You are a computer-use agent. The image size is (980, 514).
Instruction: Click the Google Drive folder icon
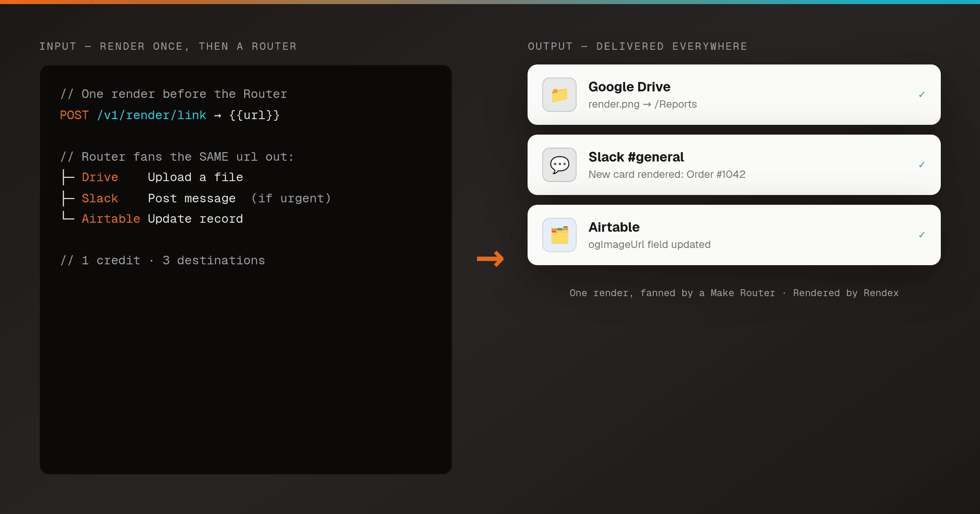tap(559, 95)
